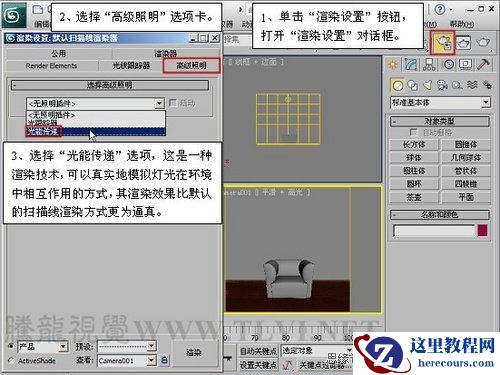
Task: Switch to the 渲染器 tab
Action: (x=165, y=54)
